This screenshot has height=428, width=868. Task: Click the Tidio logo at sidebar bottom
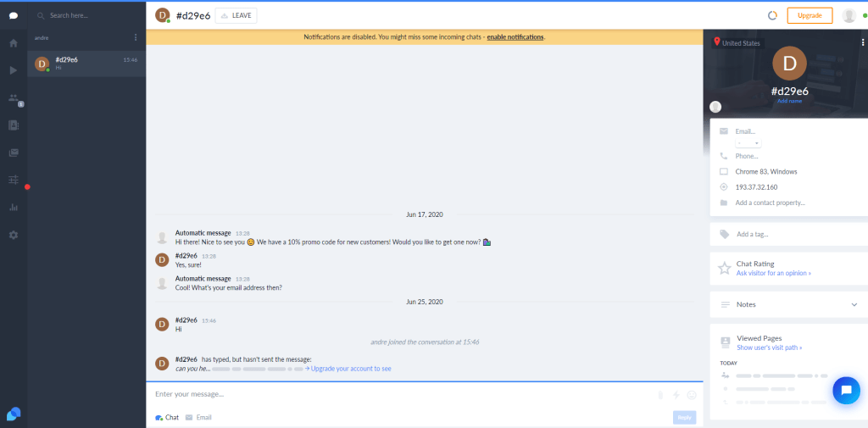tap(14, 414)
